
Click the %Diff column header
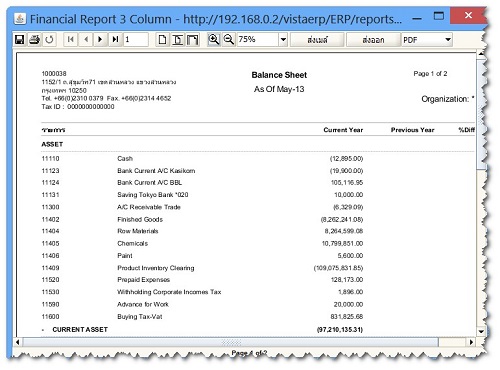pos(466,130)
